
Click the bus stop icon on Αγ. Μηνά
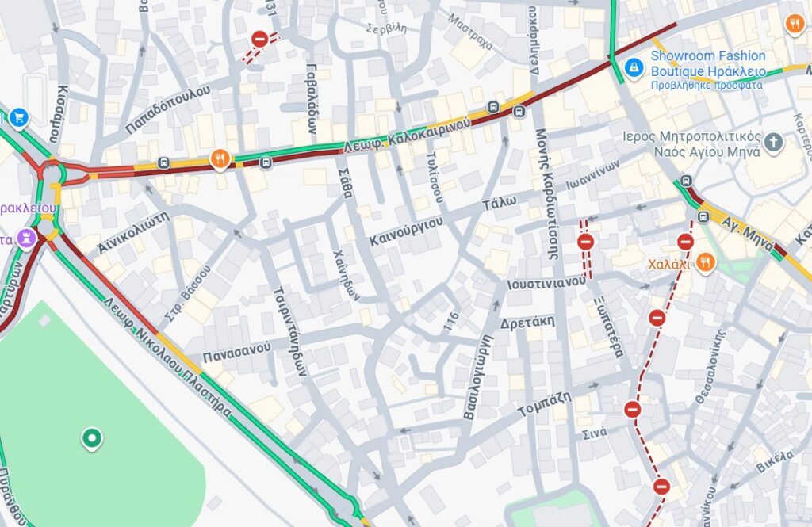(703, 217)
